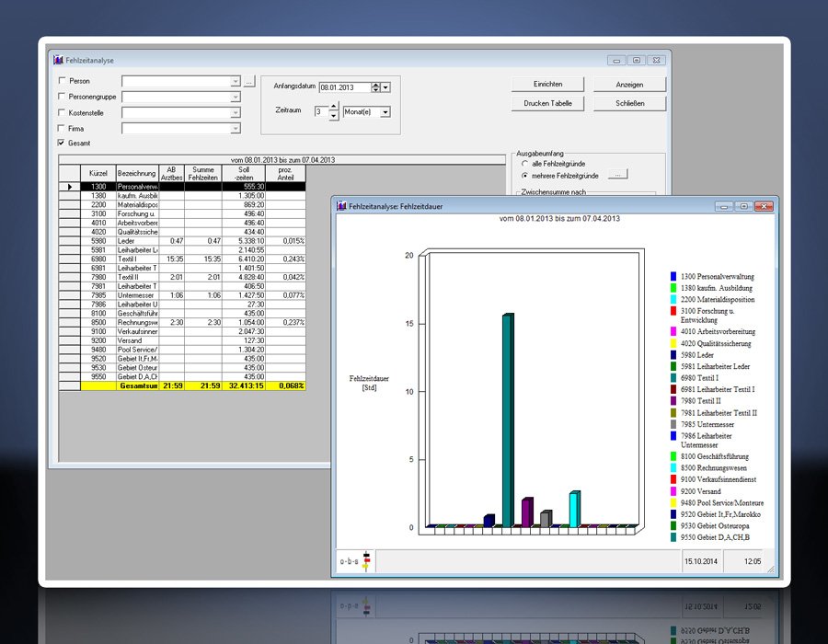Maximize the Fehlzeitdauer chart window
828x644 pixels.
click(x=743, y=206)
